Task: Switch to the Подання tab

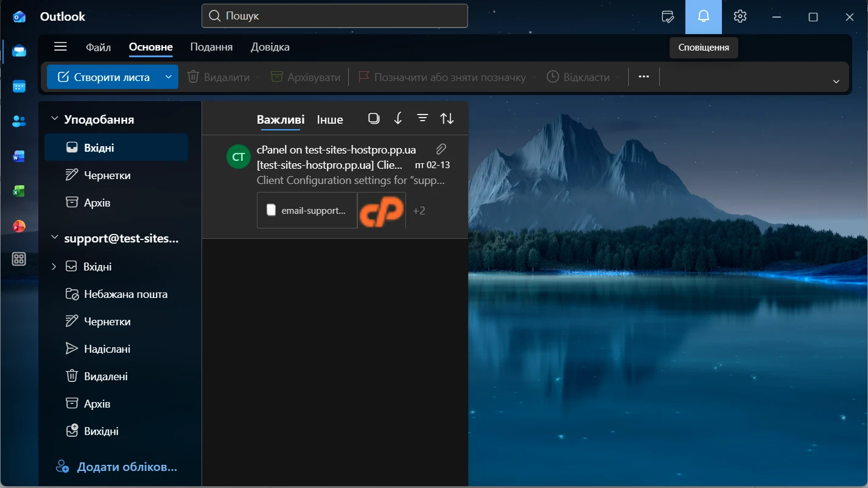Action: pos(211,47)
